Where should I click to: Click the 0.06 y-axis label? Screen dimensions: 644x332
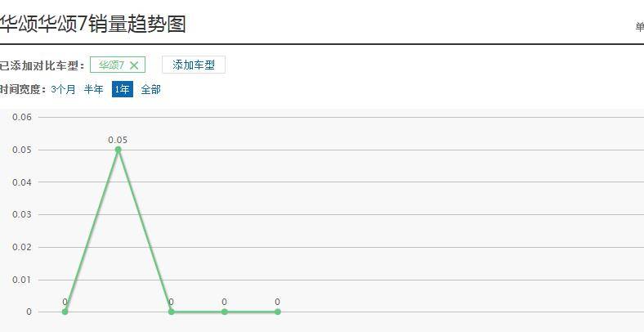(x=22, y=117)
